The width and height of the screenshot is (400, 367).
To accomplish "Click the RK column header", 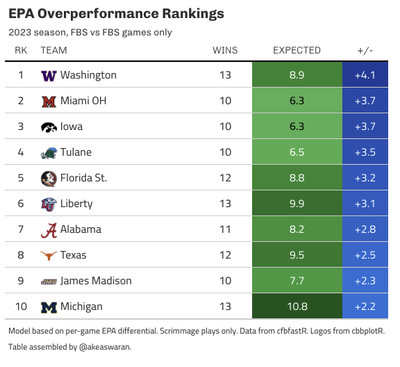I will (x=21, y=50).
